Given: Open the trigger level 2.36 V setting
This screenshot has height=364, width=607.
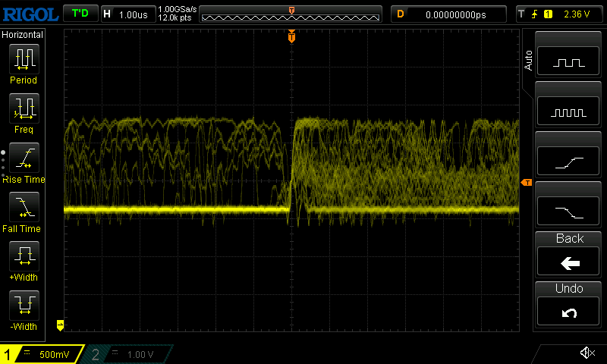Looking at the screenshot, I should coord(560,14).
